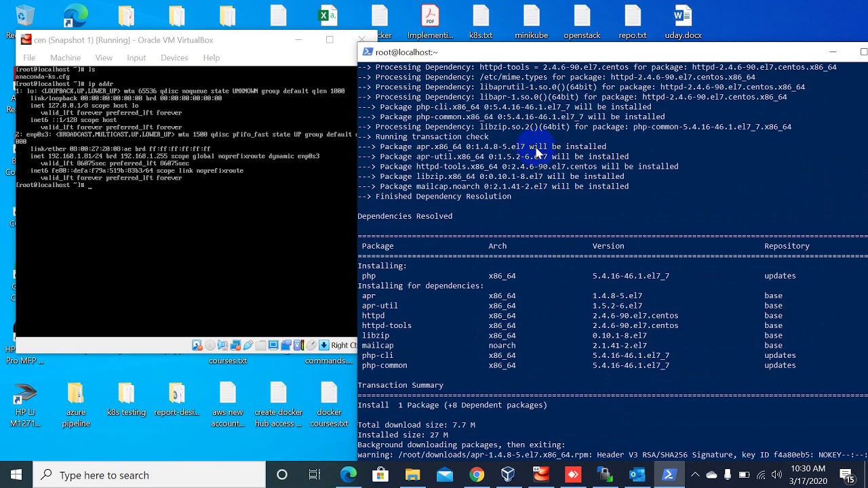Image resolution: width=868 pixels, height=488 pixels.
Task: Select the Excel file on the desktop
Action: click(x=329, y=16)
